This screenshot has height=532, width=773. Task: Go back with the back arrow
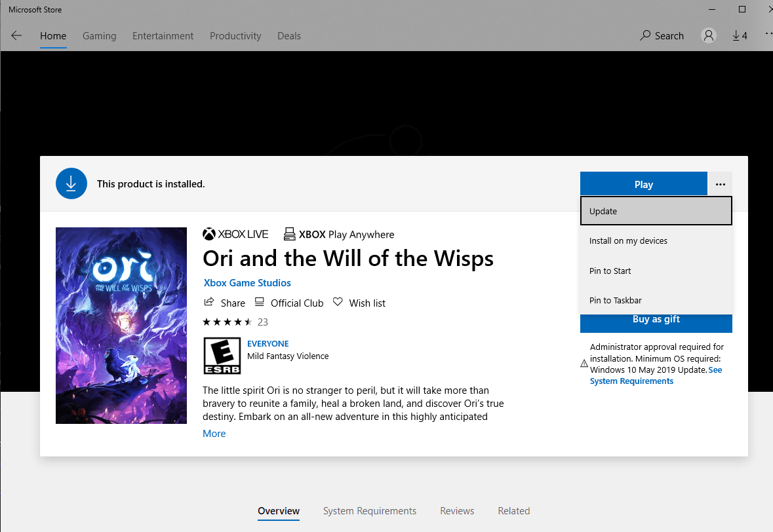click(x=16, y=35)
